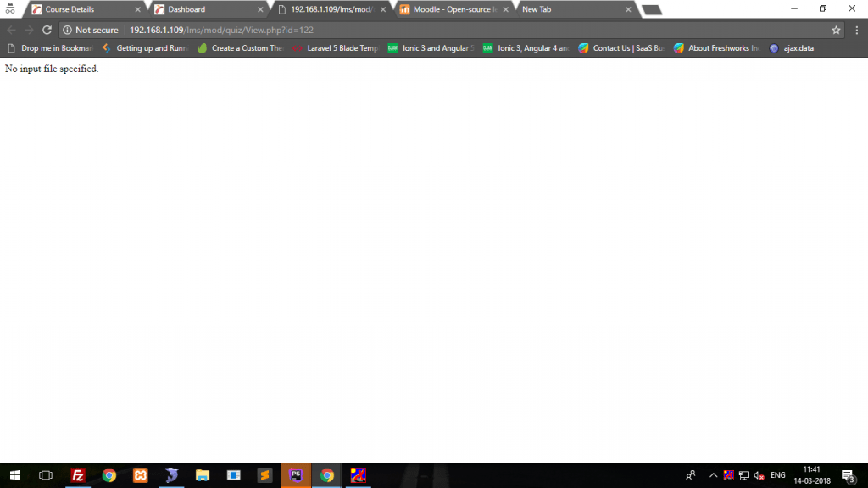Screen dimensions: 868x488
Task: Open the Windows Start menu
Action: point(15,475)
